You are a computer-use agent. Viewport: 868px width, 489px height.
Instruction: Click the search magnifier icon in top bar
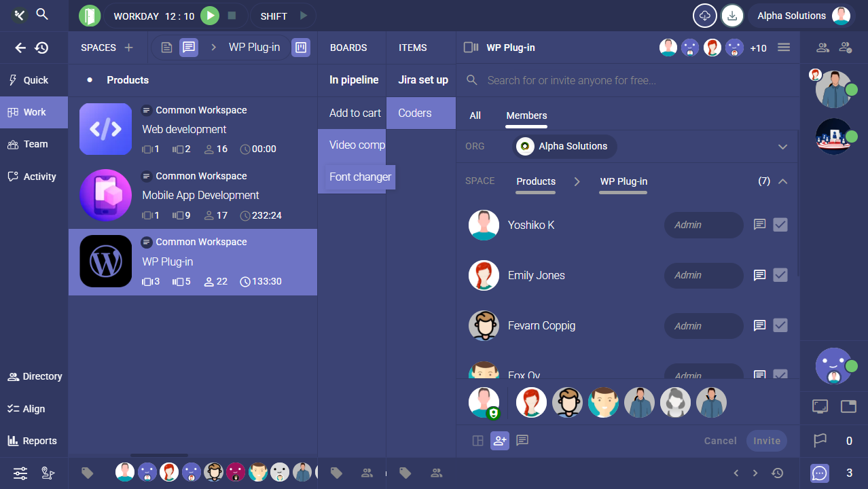click(42, 14)
